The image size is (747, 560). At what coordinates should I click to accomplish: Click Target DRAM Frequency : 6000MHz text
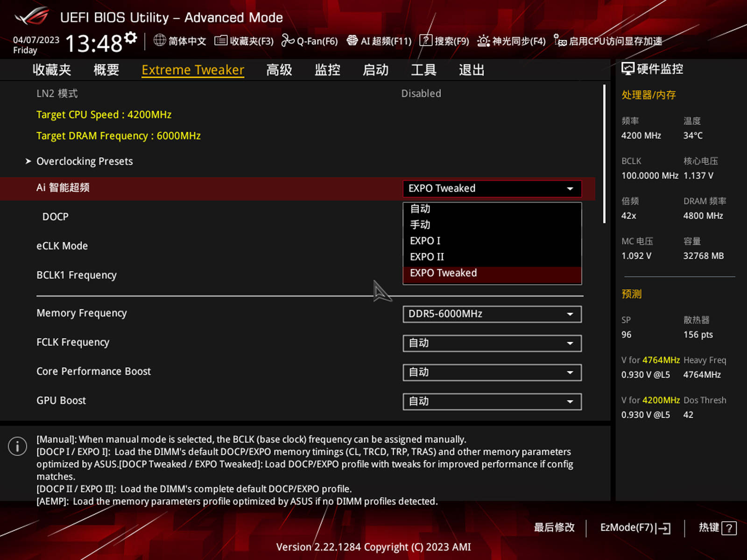[x=119, y=136]
